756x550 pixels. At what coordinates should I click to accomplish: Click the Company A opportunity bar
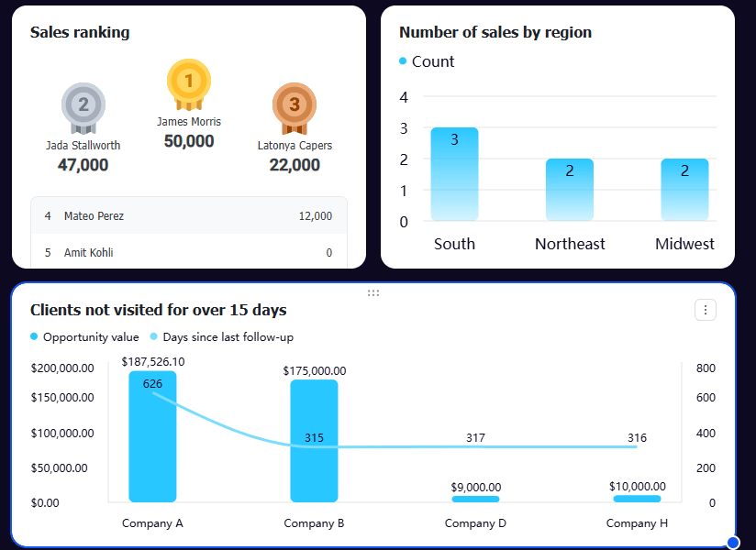(x=152, y=436)
